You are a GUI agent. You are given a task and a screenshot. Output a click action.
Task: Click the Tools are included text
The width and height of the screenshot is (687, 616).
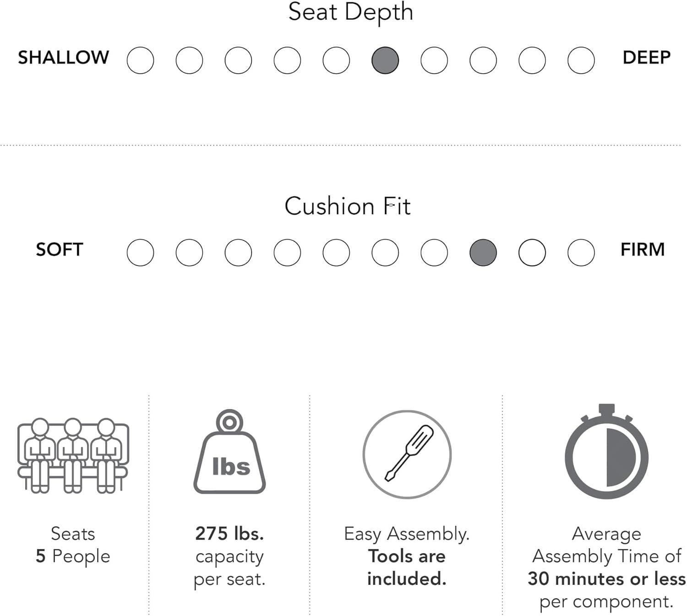click(x=407, y=567)
